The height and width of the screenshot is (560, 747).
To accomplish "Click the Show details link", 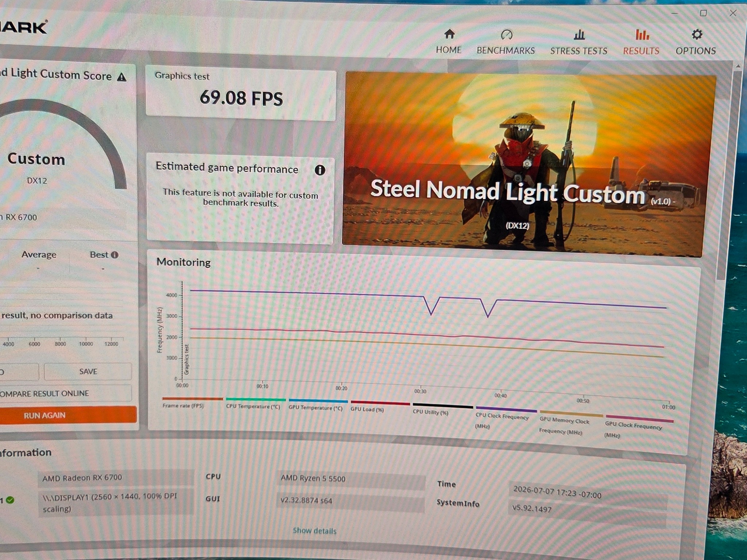I will 314,531.
